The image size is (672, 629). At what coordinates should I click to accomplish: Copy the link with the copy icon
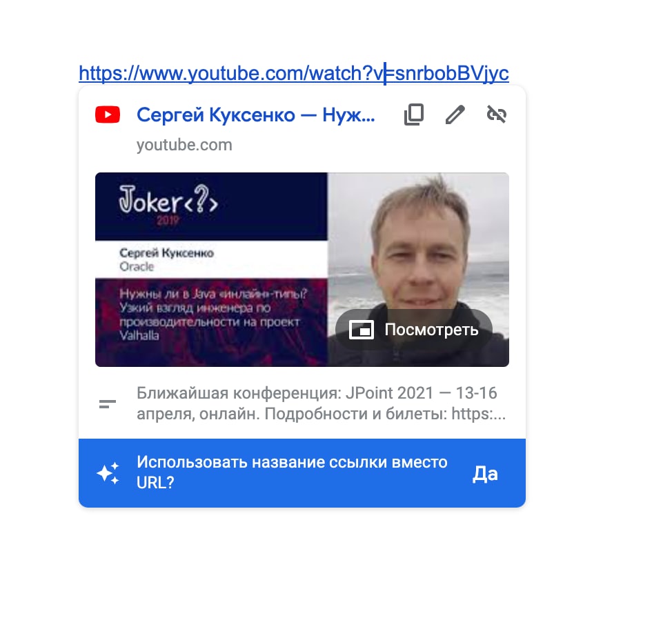coord(413,114)
